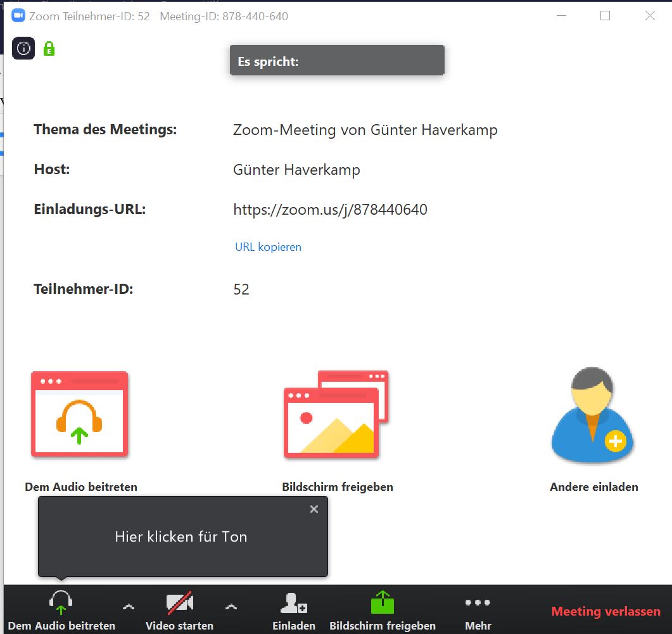The image size is (672, 634).
Task: Click the invitation URL https://zoom.us/j/878440640
Action: [330, 210]
